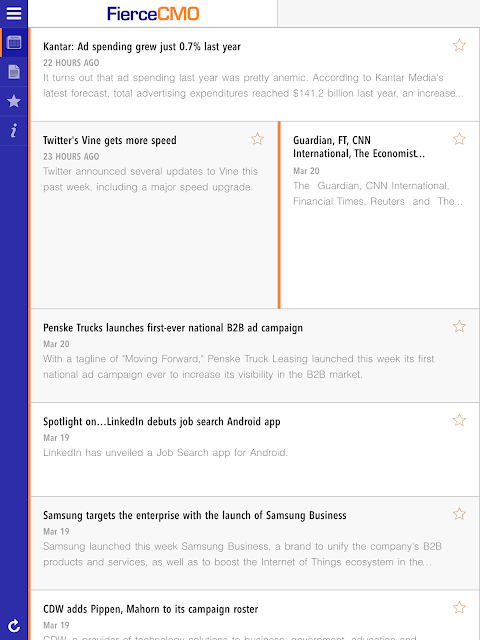Viewport: 480px width, 640px height.
Task: Star the LinkedIn job search article
Action: point(459,420)
